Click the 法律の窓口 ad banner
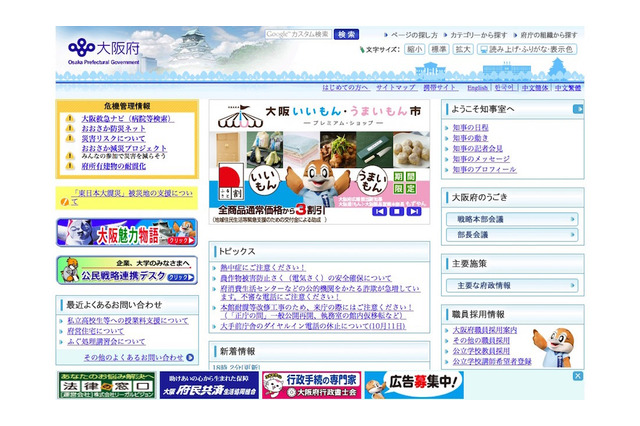The height and width of the screenshot is (426, 640). (x=107, y=385)
